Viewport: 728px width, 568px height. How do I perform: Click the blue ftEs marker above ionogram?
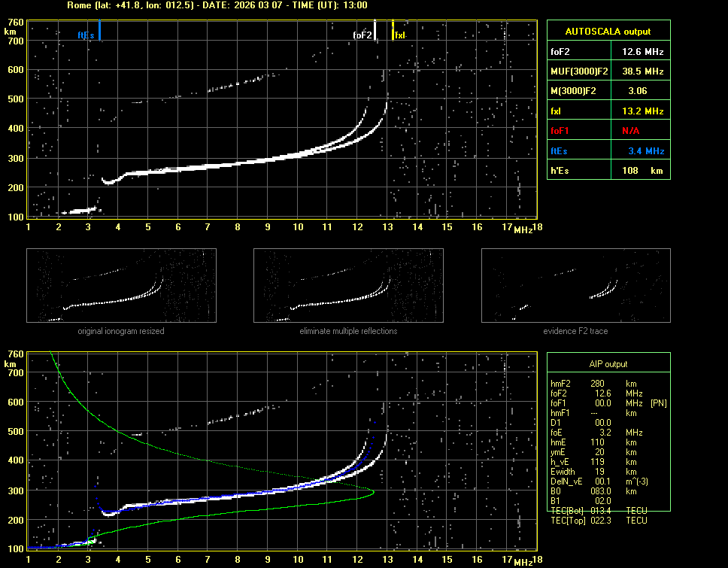pos(99,32)
